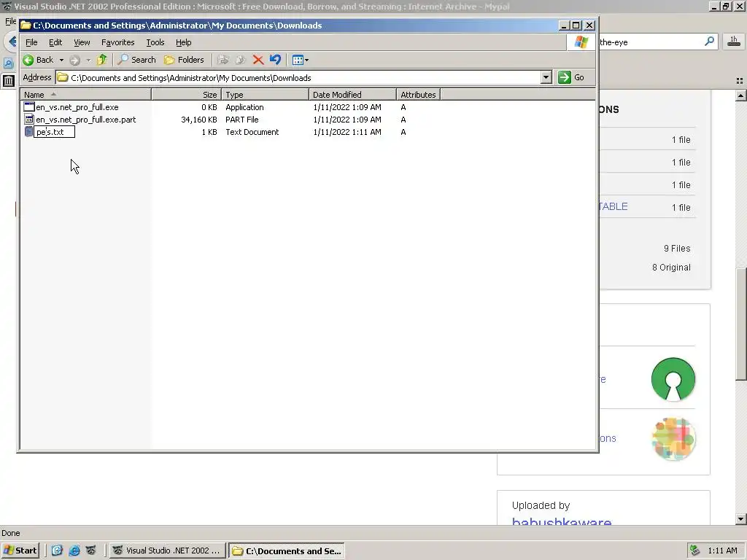Open the Search pane in Explorer
The height and width of the screenshot is (560, 747).
(x=136, y=60)
